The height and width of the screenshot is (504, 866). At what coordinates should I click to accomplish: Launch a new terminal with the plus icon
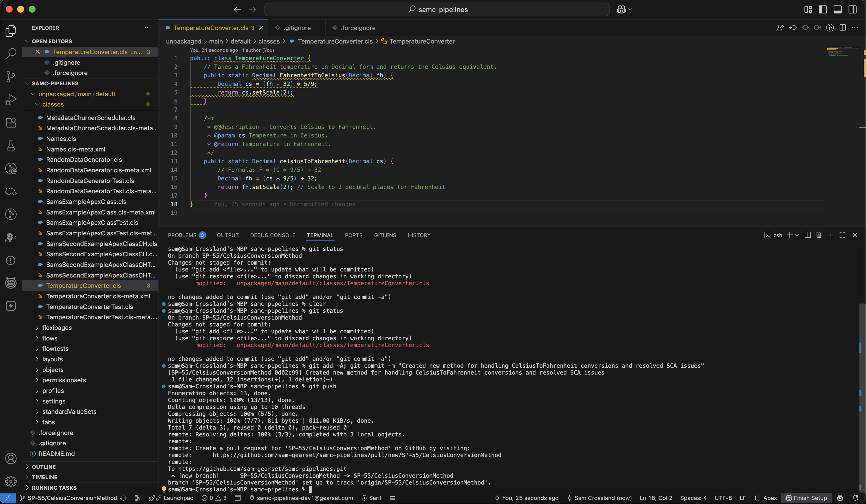click(789, 235)
